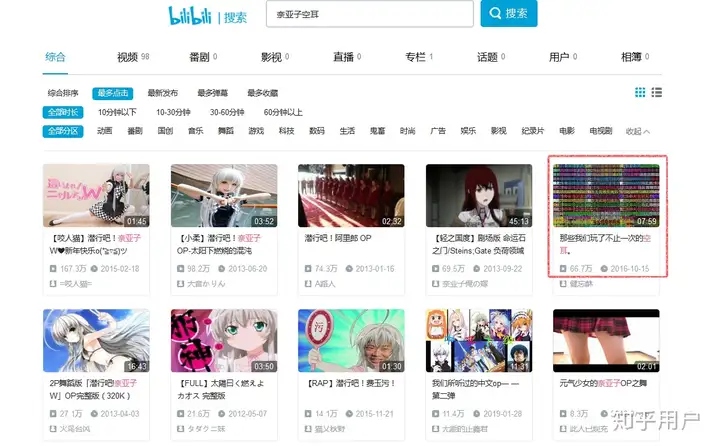This screenshot has width=720, height=446.
Task: Sort by 最新发布
Action: (x=163, y=93)
